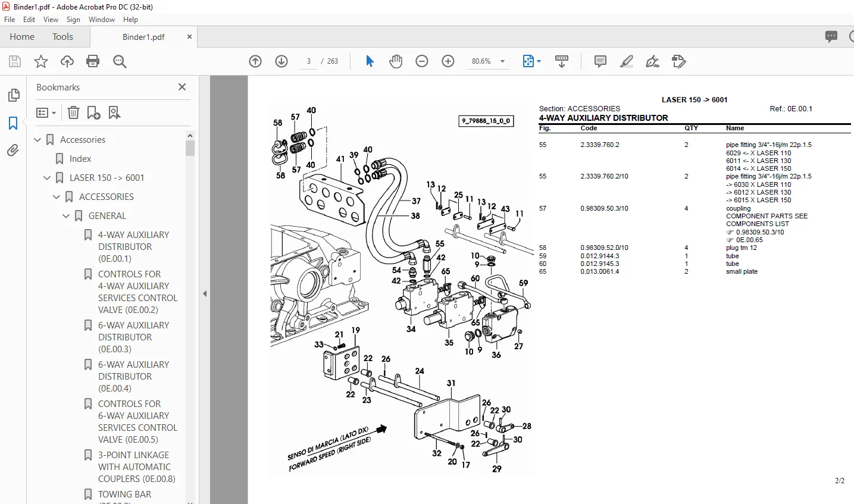Switch to the Home tab
This screenshot has height=504, width=854.
22,37
